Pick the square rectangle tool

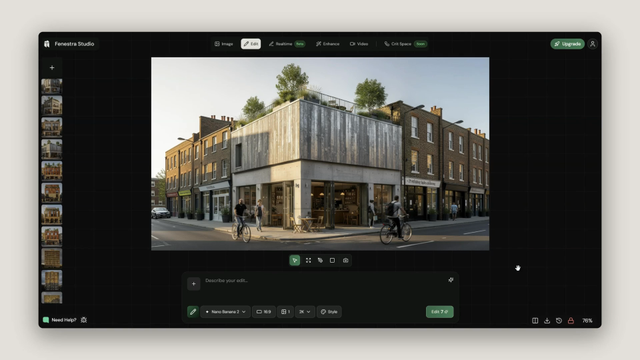pyautogui.click(x=332, y=260)
